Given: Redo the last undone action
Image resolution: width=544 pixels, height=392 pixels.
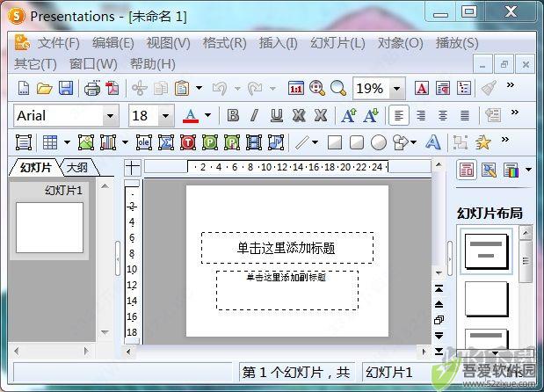Looking at the screenshot, I should [255, 88].
